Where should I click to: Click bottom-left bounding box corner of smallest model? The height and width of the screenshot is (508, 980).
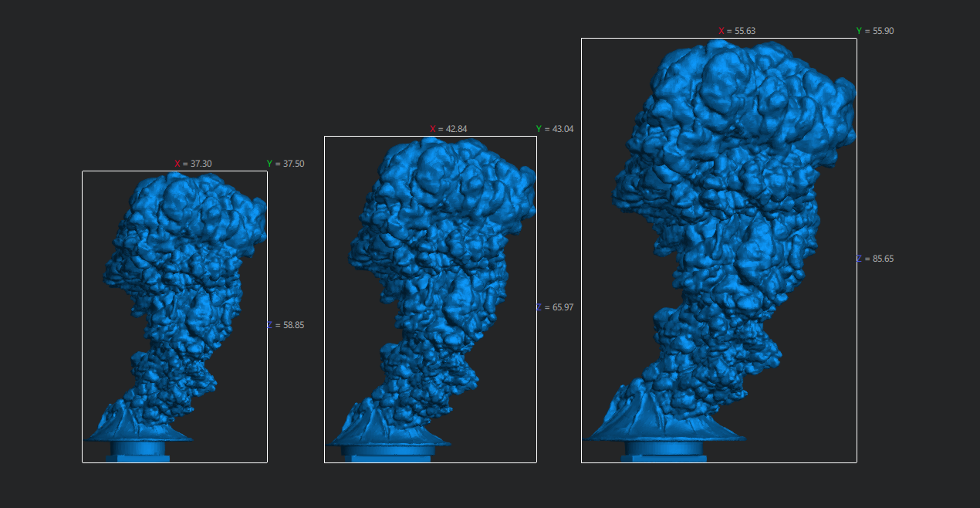pyautogui.click(x=83, y=462)
